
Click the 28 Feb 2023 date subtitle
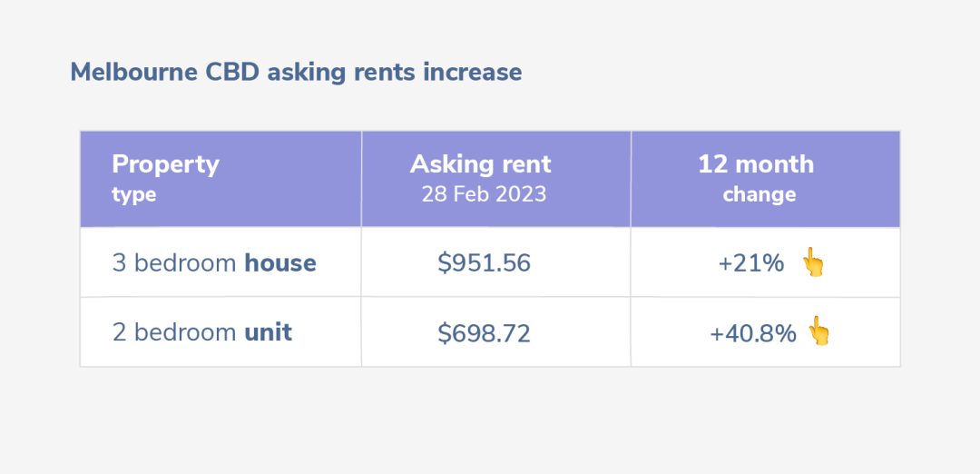click(x=484, y=193)
